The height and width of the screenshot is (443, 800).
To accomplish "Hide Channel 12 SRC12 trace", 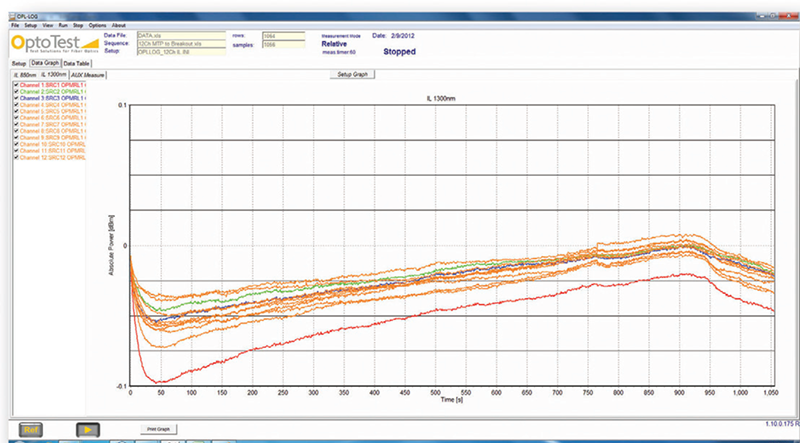I will tap(16, 157).
